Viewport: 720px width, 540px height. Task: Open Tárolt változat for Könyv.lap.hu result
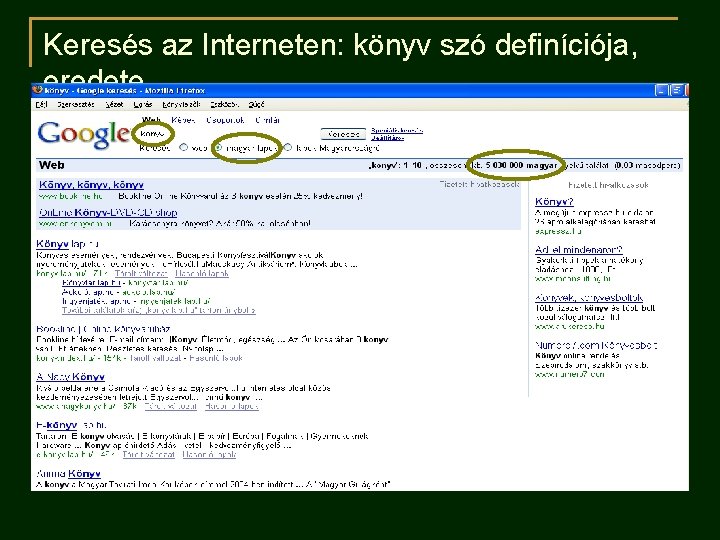pos(141,274)
